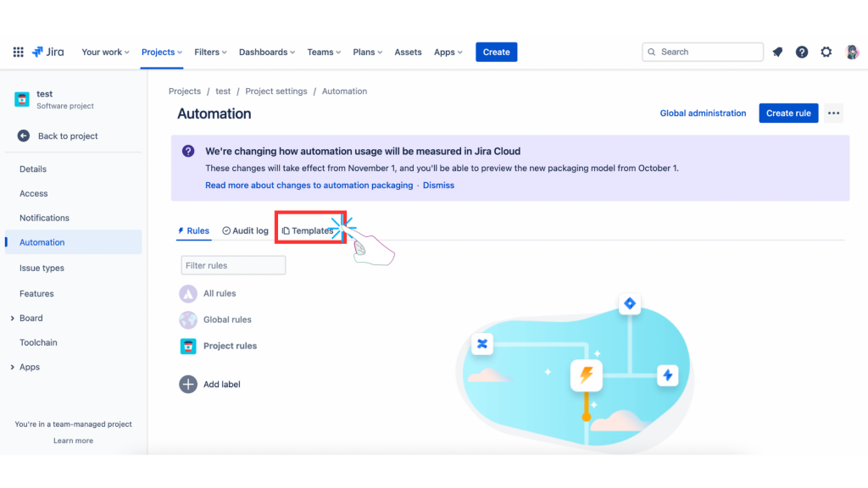Viewport: 868px width, 488px height.
Task: Click the Add label plus icon
Action: 188,385
